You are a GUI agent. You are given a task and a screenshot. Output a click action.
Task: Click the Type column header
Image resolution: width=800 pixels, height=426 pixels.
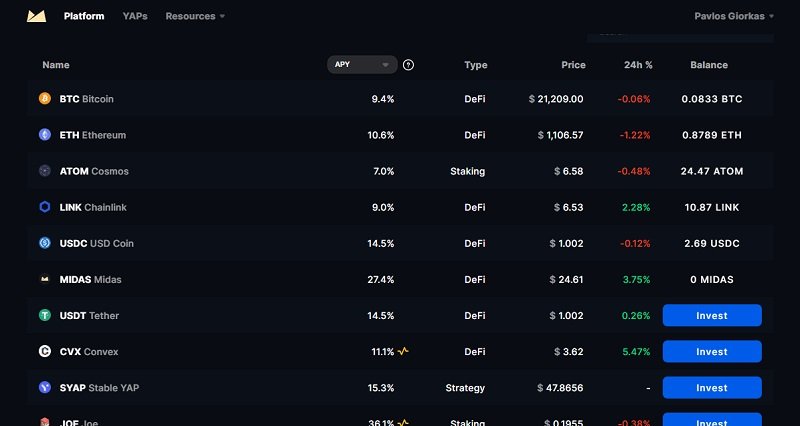(x=476, y=65)
